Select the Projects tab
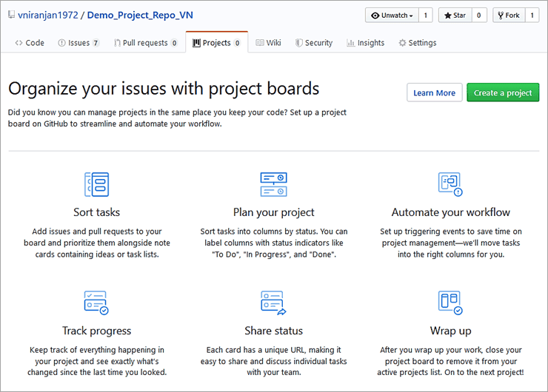The height and width of the screenshot is (392, 548). (x=217, y=43)
